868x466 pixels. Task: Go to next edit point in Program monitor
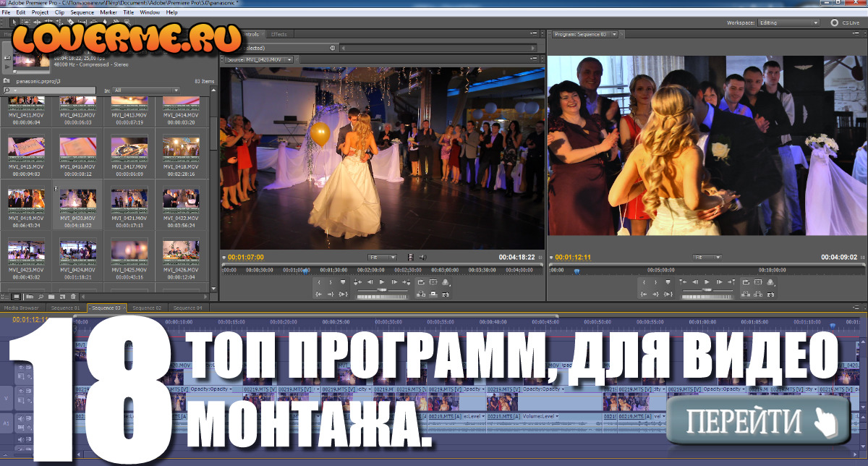click(731, 282)
